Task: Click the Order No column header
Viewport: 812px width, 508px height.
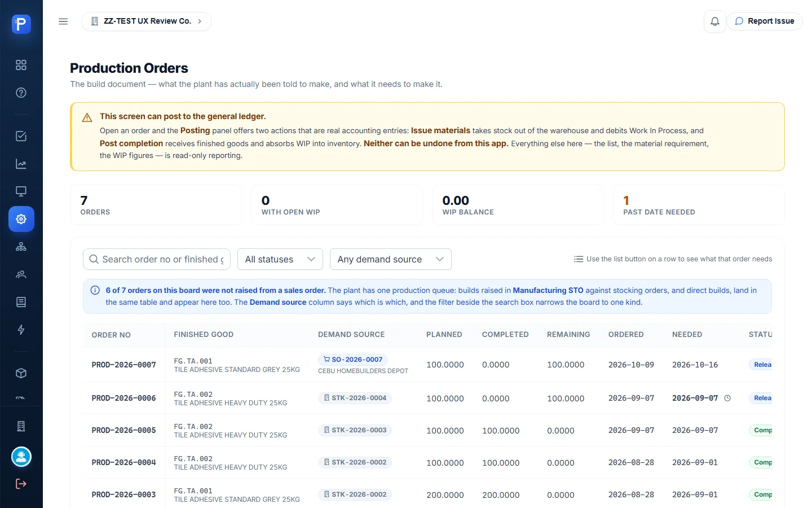Action: pos(111,335)
